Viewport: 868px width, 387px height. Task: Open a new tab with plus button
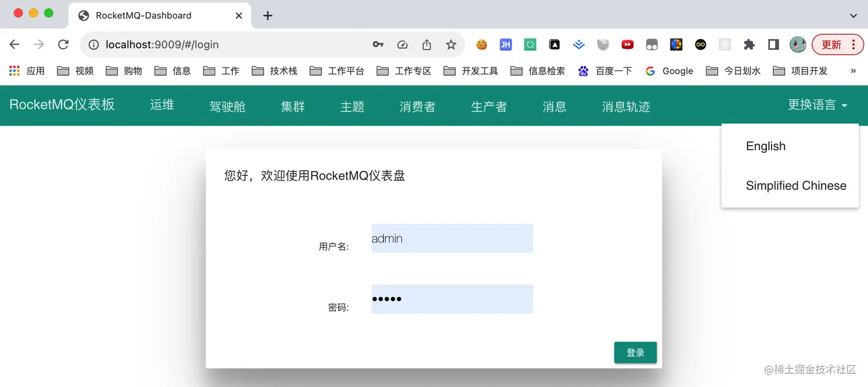(268, 16)
